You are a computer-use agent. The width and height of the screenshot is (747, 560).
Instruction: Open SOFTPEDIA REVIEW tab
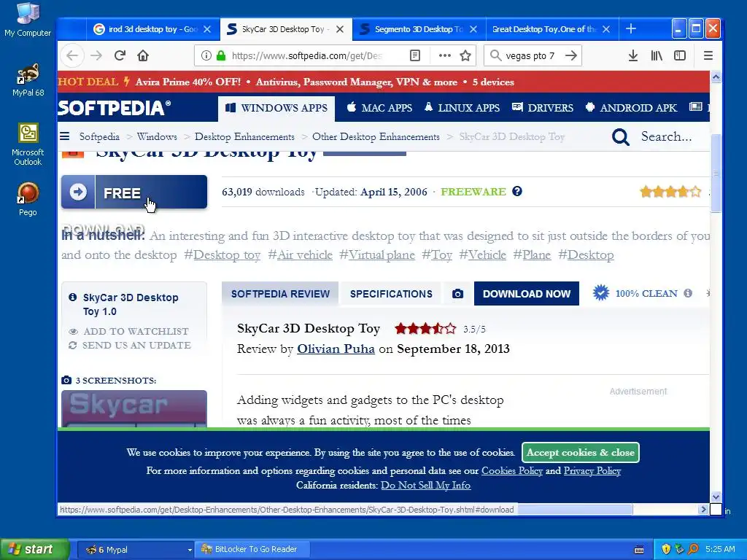[280, 294]
